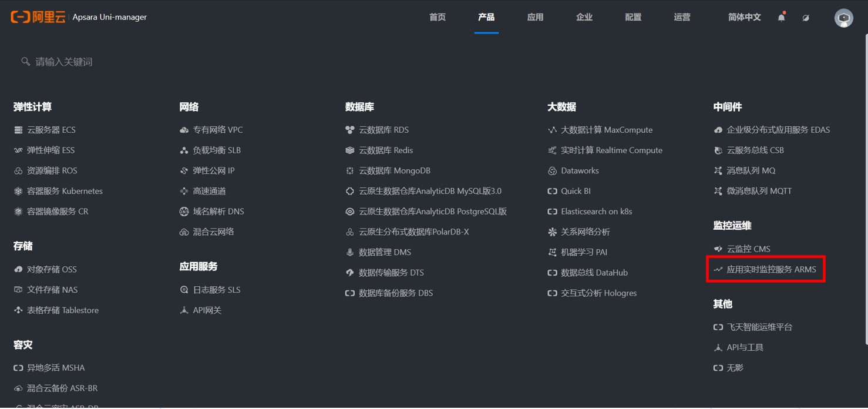
Task: Click the page vertical scrollbar
Action: pos(865,188)
